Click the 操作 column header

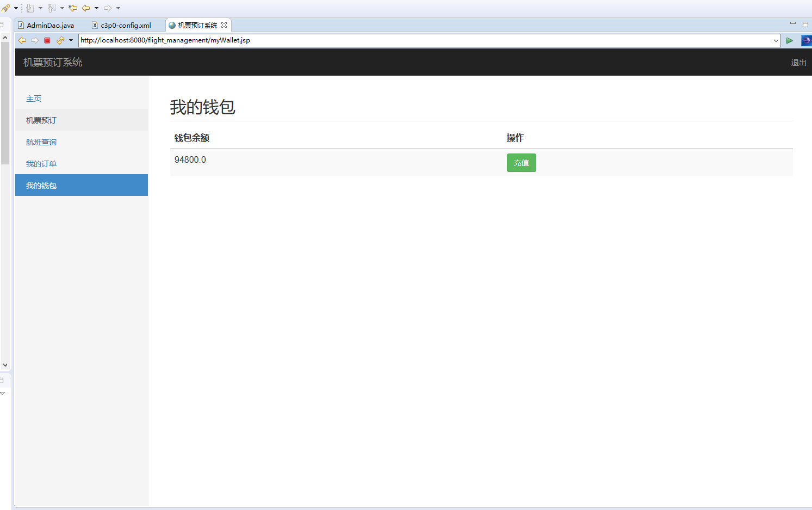pos(515,138)
